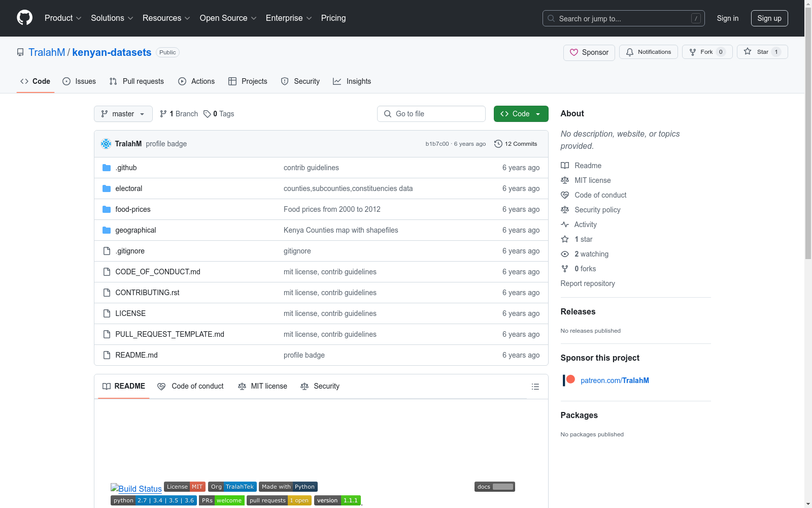Click the patreon.com/TralahM link
The height and width of the screenshot is (508, 812).
tap(615, 380)
